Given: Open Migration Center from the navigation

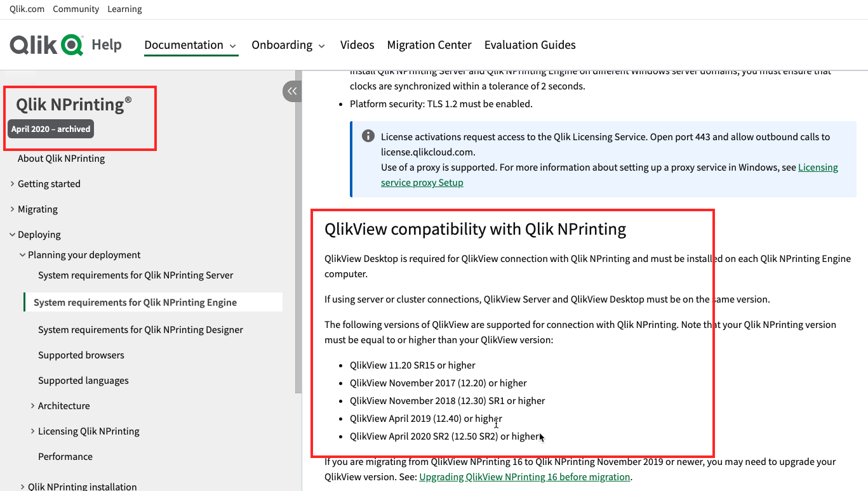Looking at the screenshot, I should (429, 45).
